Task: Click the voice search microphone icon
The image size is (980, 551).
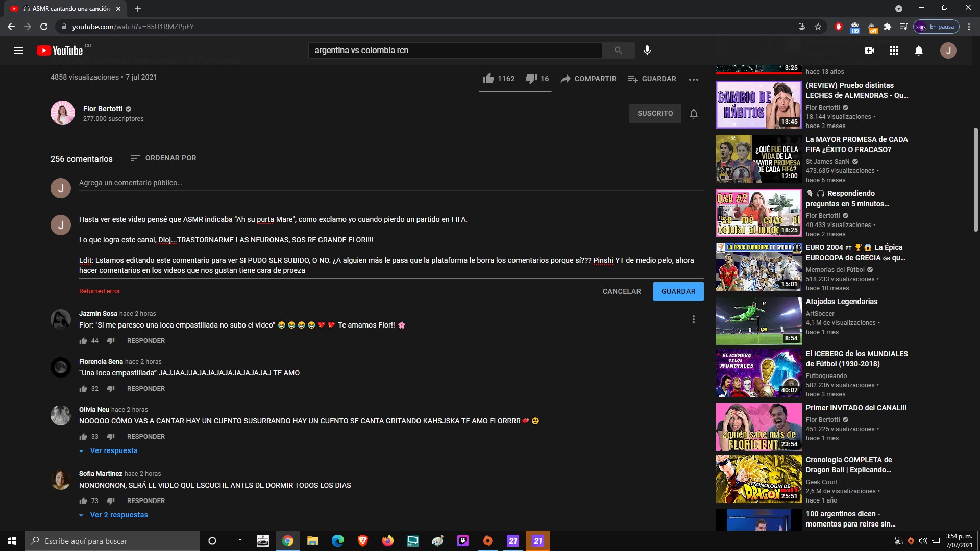Action: tap(647, 51)
